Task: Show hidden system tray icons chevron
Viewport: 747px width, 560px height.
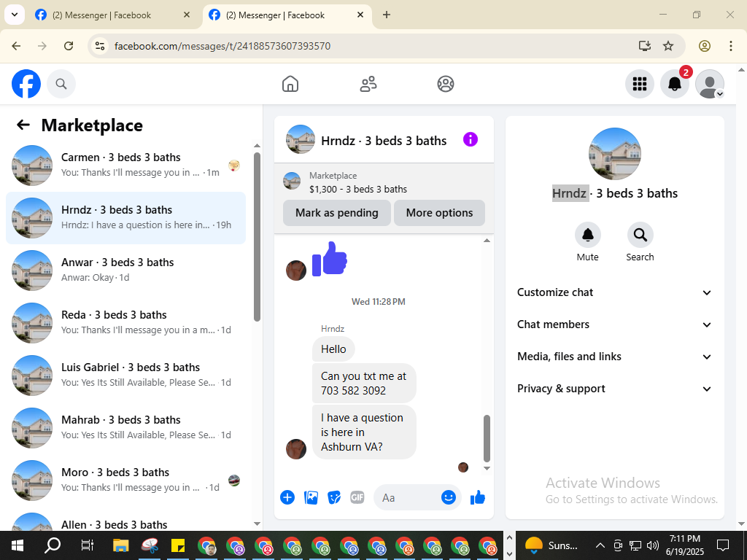Action: click(600, 545)
